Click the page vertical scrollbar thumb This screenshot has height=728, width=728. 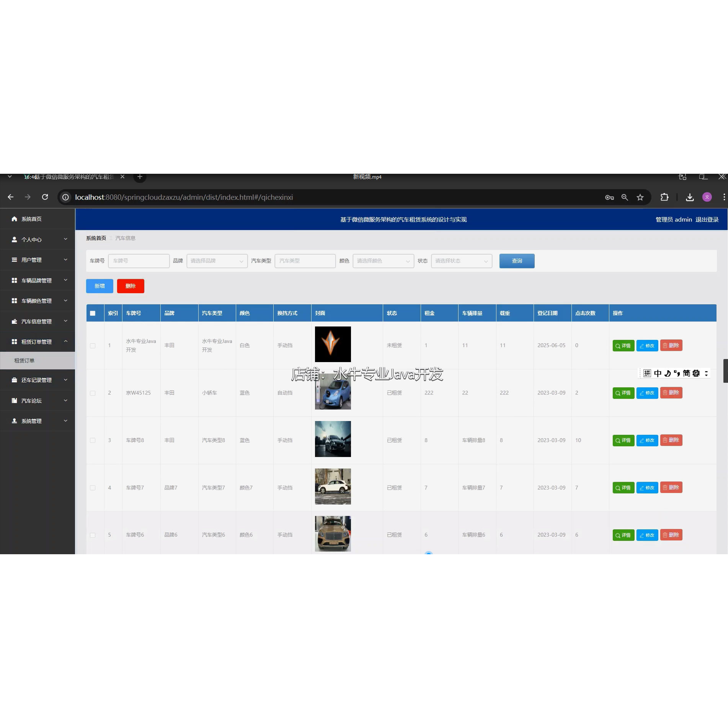pos(725,371)
